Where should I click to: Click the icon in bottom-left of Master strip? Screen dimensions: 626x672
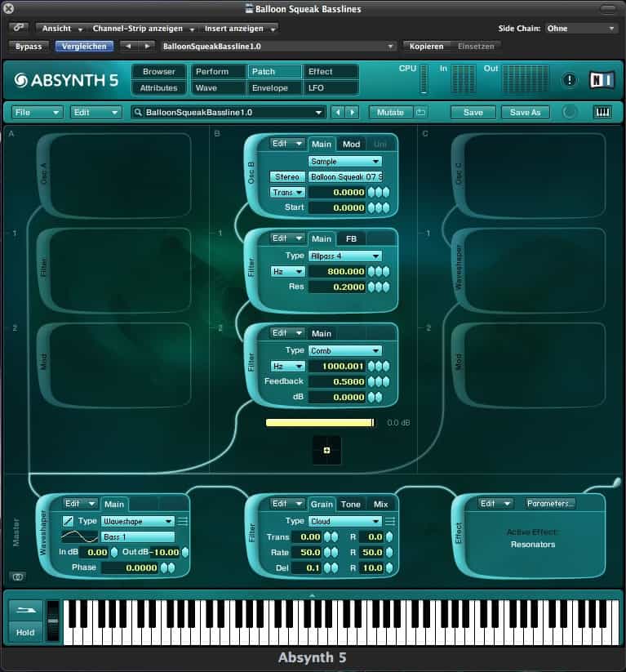pyautogui.click(x=18, y=576)
